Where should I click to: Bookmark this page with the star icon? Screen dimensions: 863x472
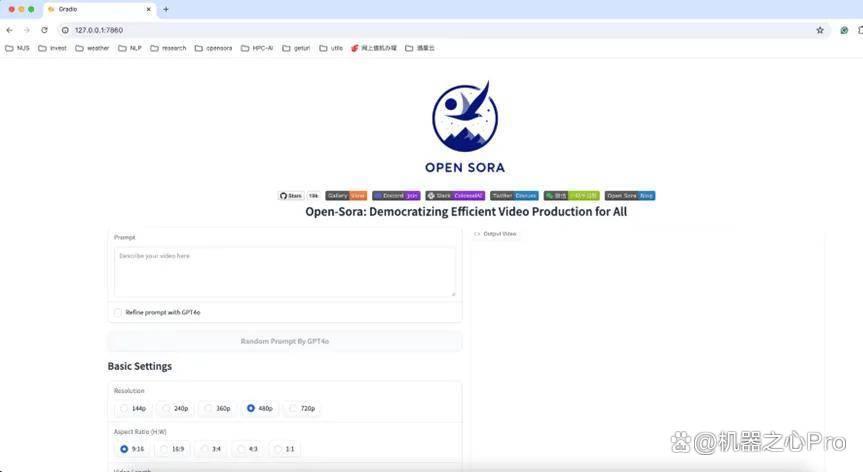[820, 30]
